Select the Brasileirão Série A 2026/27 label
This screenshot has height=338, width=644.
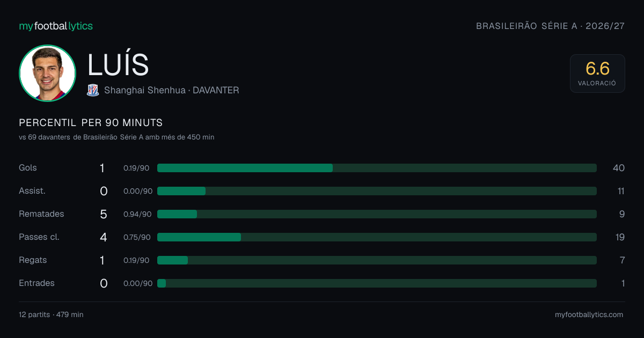point(551,26)
